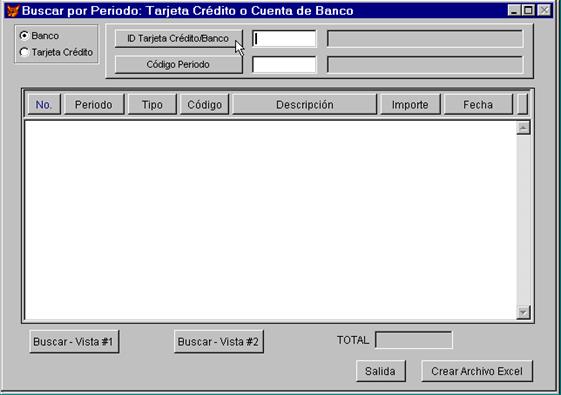Viewport: 561px width, 395px height.
Task: Click the Descripción column header
Action: pos(304,105)
